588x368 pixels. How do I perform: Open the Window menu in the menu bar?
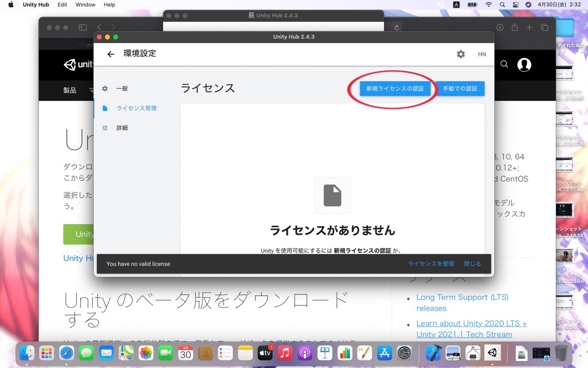tap(85, 5)
